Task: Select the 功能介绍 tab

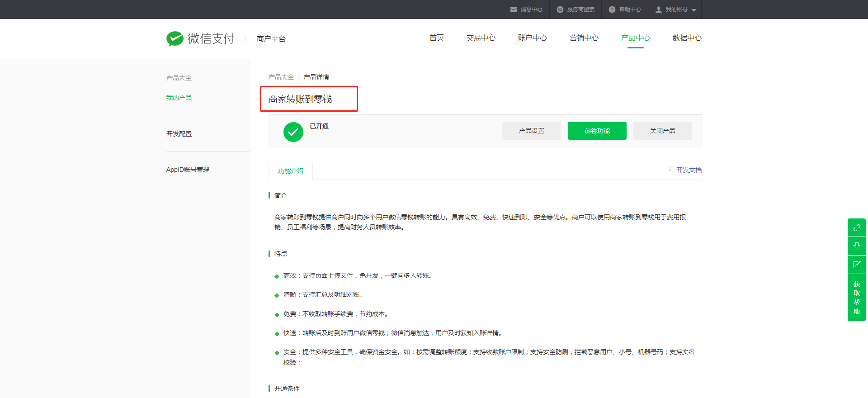Action: (291, 171)
